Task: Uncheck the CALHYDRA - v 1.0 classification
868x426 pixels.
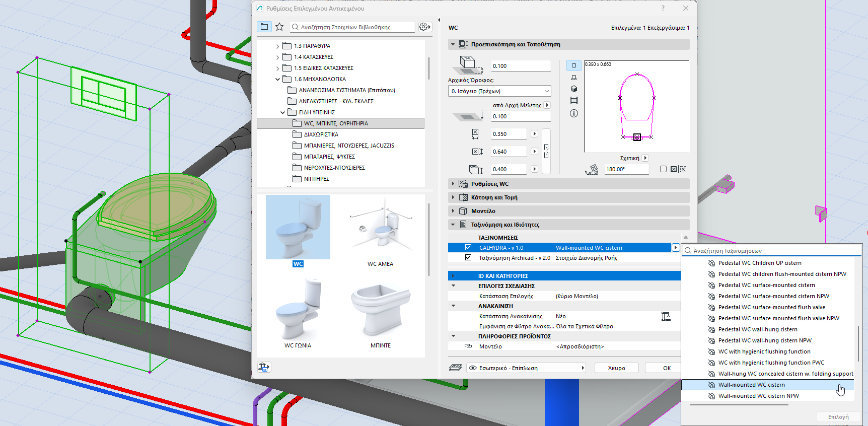Action: (468, 248)
